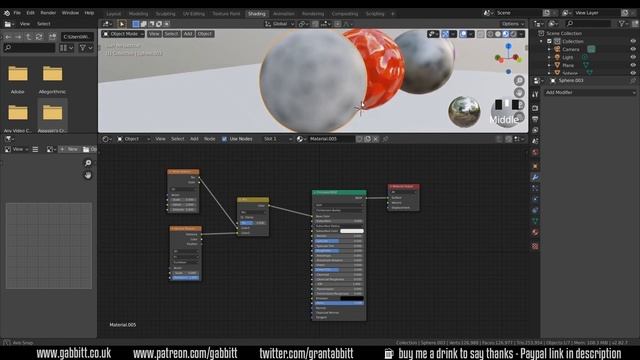640x360 pixels.
Task: Click the viewport zoom magnifier gizmo
Action: (x=519, y=80)
